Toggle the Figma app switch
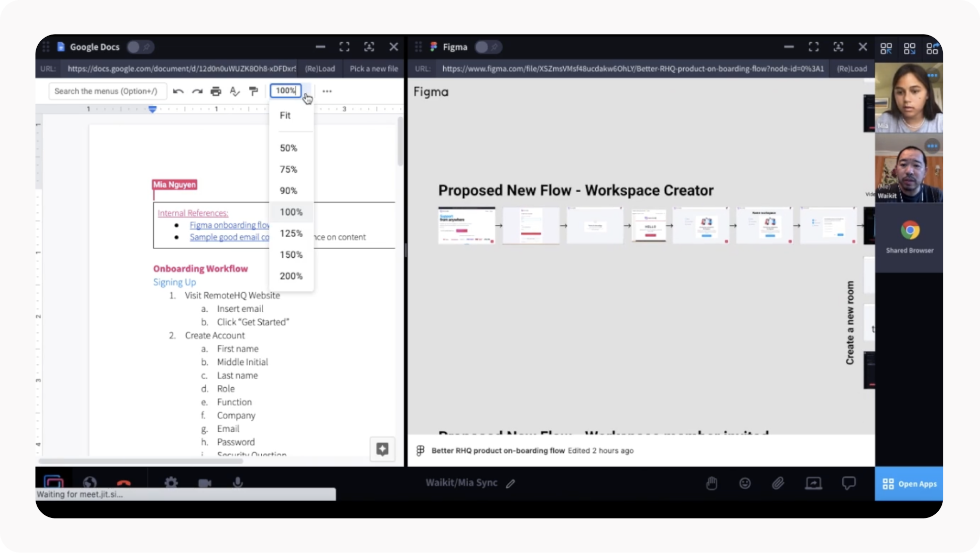 pos(488,47)
